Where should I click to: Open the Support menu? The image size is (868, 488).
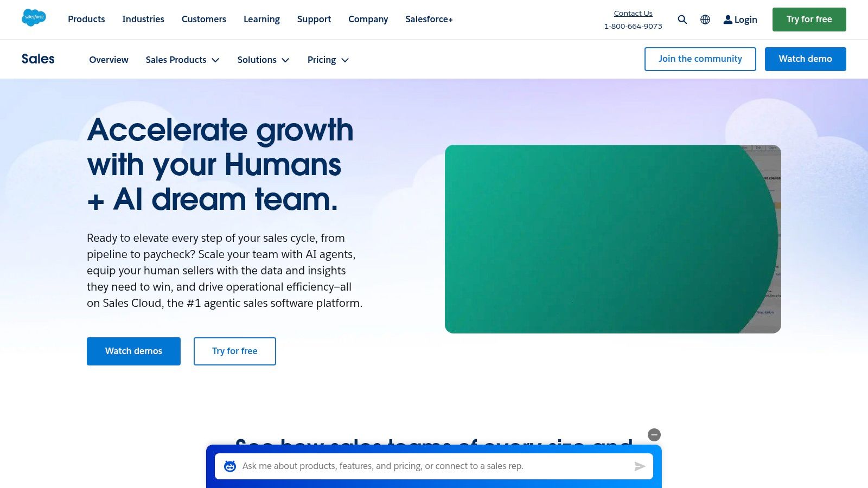tap(314, 19)
